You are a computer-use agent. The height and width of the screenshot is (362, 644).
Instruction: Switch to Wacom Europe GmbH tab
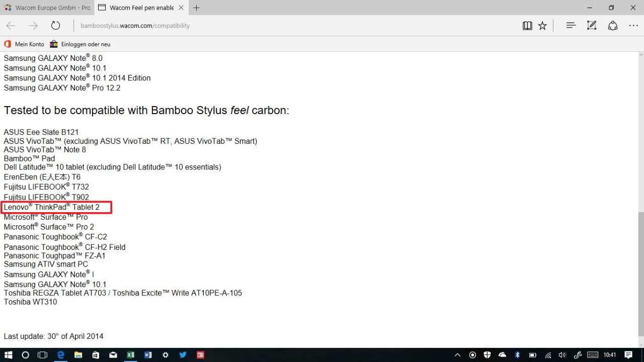tap(47, 8)
